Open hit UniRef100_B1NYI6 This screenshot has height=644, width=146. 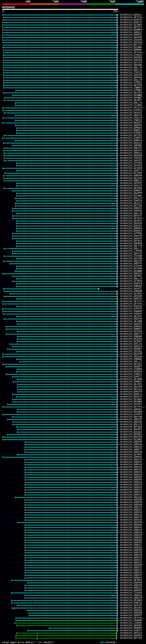pyautogui.click(x=131, y=22)
